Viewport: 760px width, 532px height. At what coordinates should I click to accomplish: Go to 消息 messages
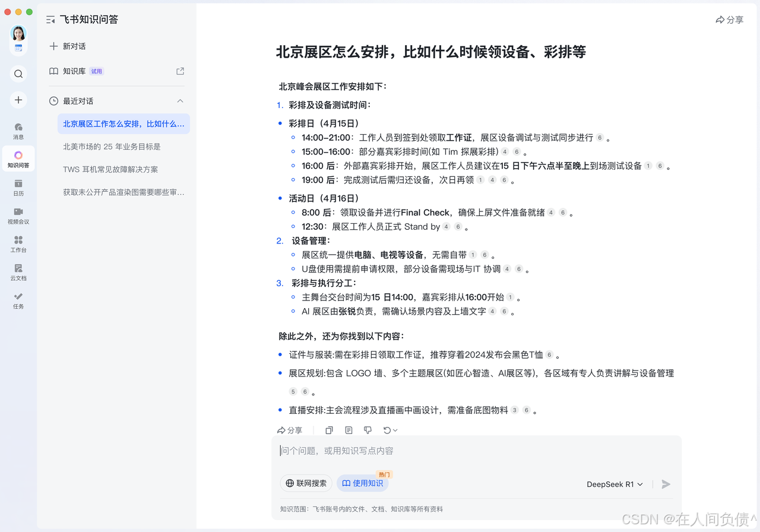coord(18,131)
